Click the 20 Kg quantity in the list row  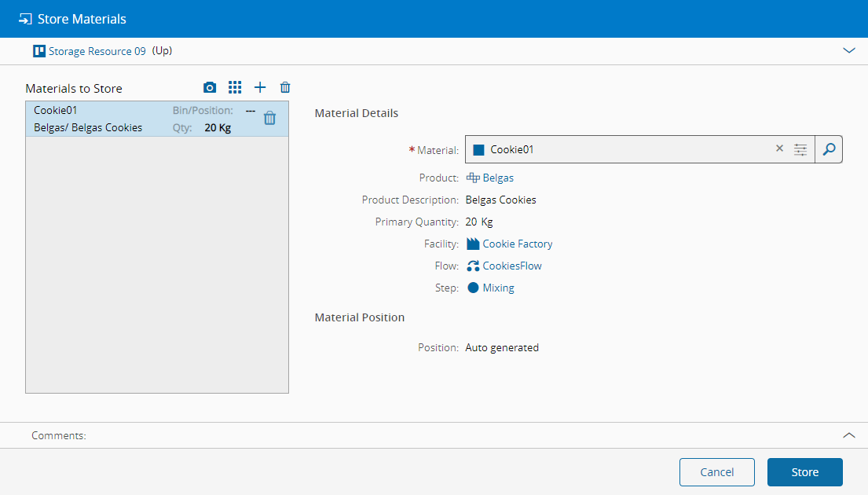click(218, 128)
